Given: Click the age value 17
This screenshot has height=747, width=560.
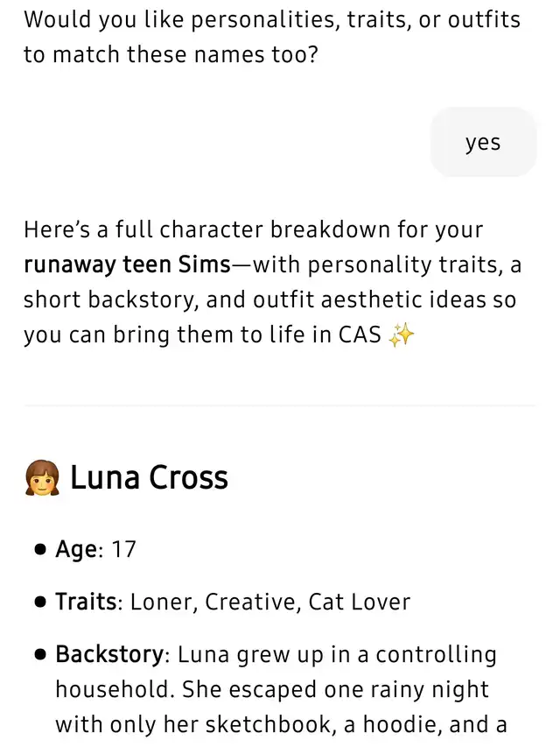Looking at the screenshot, I should click(124, 550).
